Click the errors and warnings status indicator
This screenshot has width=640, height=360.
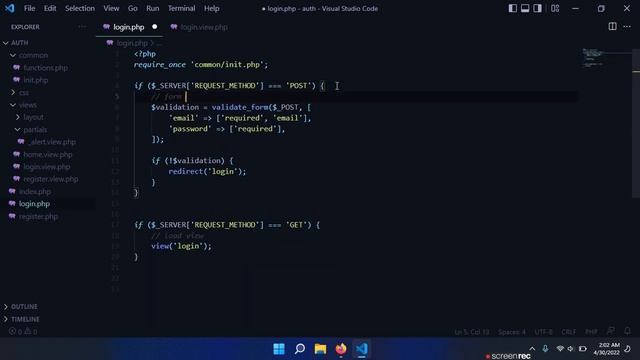point(23,331)
